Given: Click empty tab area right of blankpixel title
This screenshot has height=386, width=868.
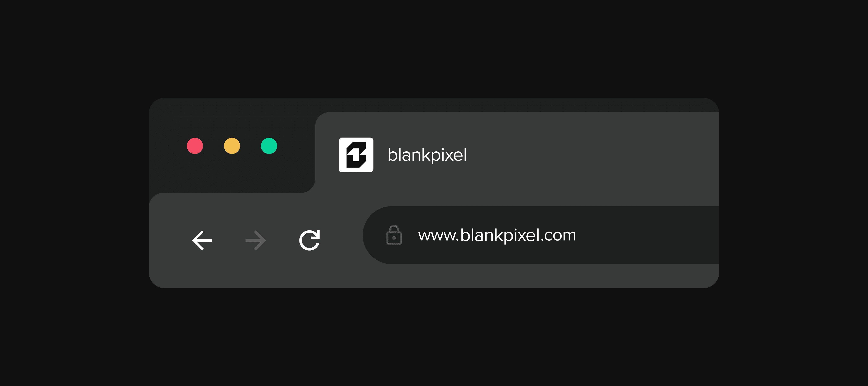Looking at the screenshot, I should click(x=593, y=155).
